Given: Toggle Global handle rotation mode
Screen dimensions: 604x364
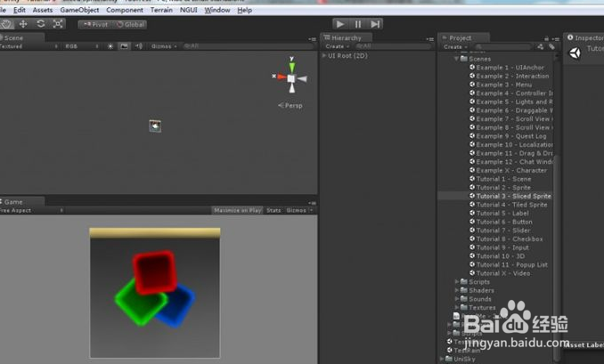Looking at the screenshot, I should coord(130,25).
